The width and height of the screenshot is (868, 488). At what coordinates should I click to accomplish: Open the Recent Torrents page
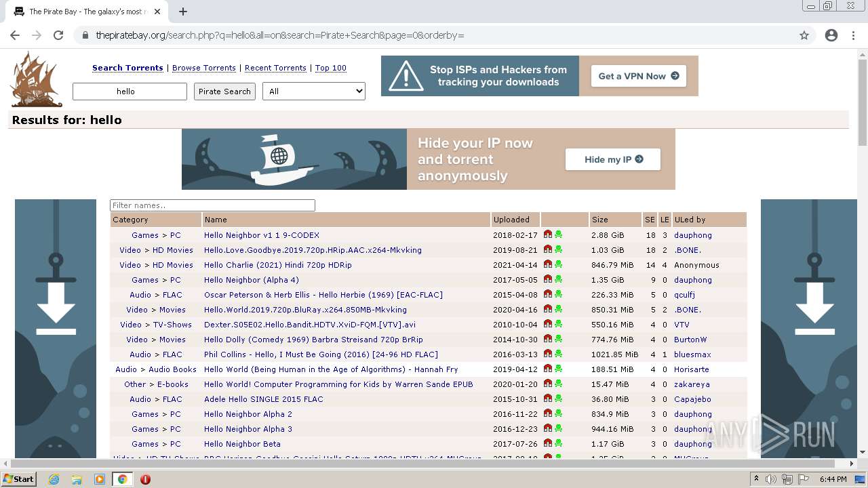pyautogui.click(x=275, y=68)
